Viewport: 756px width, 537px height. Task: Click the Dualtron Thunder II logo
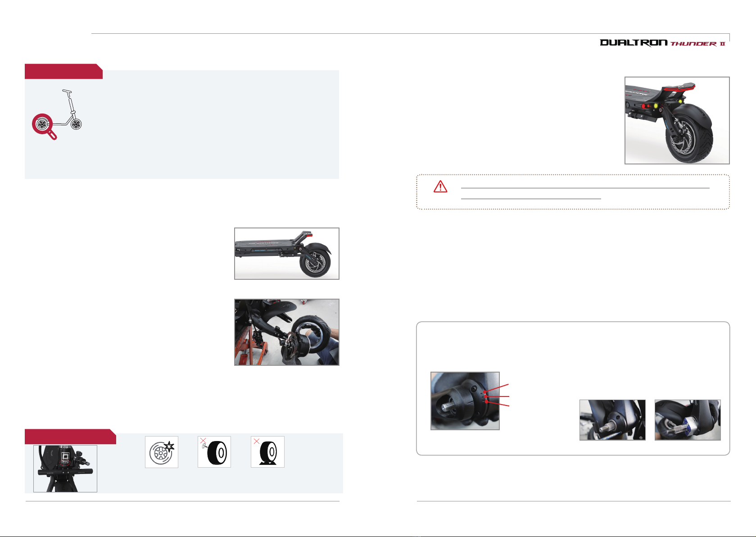(662, 43)
